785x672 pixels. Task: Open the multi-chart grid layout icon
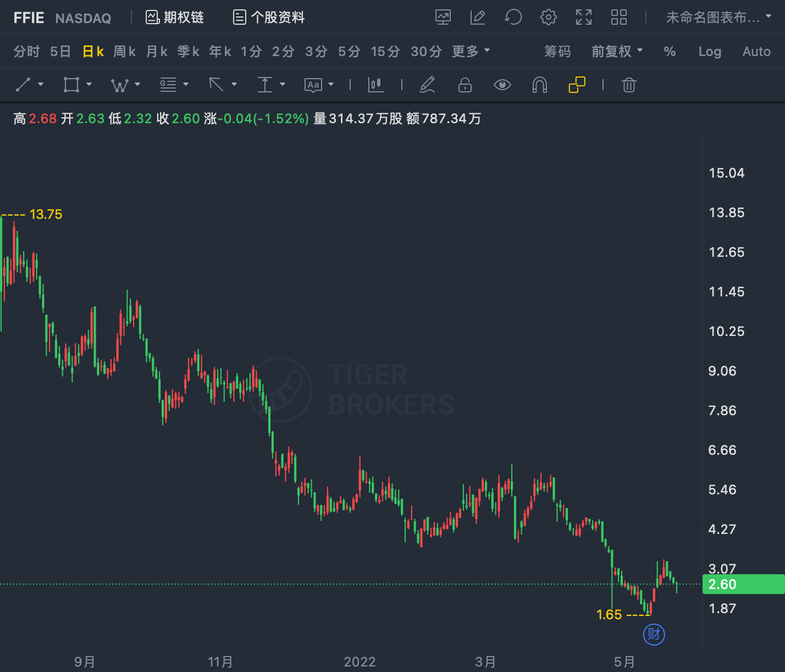click(x=619, y=17)
